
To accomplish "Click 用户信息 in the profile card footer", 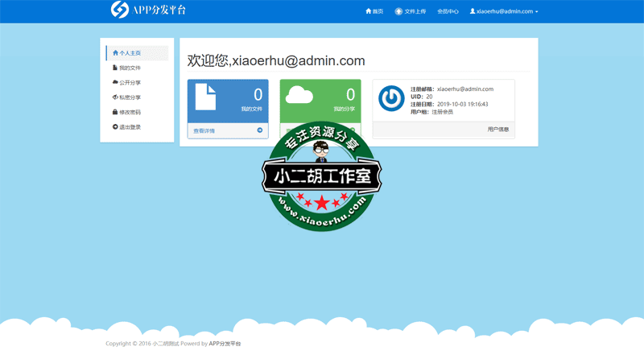I will 497,129.
